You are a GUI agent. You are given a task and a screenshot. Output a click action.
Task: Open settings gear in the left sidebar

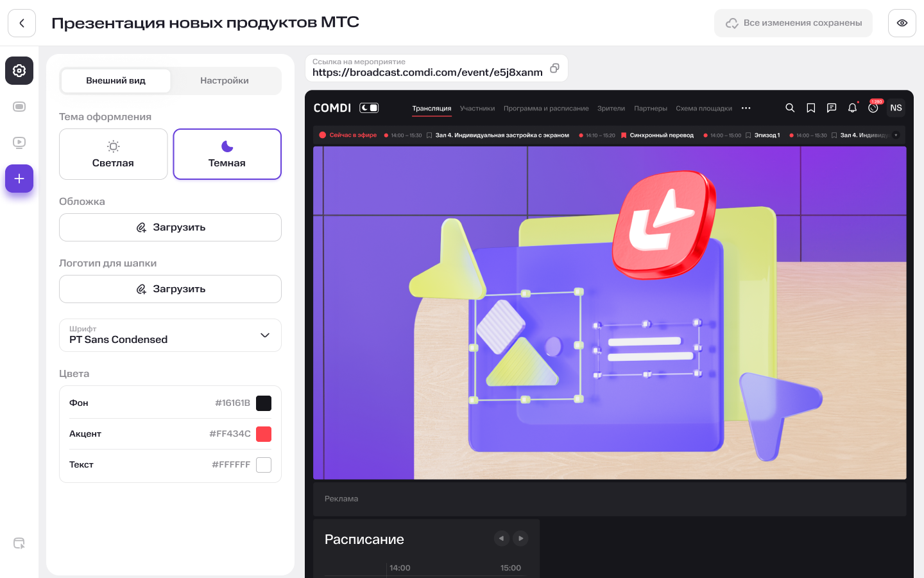19,71
